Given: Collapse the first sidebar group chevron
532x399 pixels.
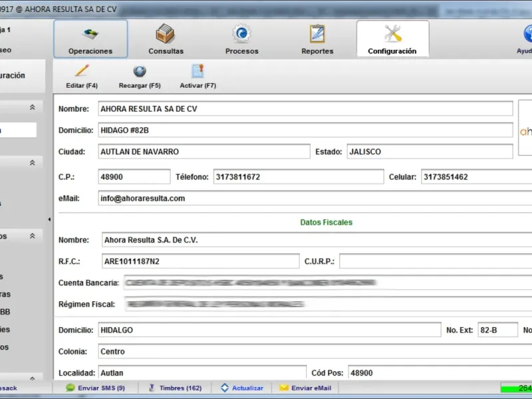Looking at the screenshot, I should coord(32,107).
